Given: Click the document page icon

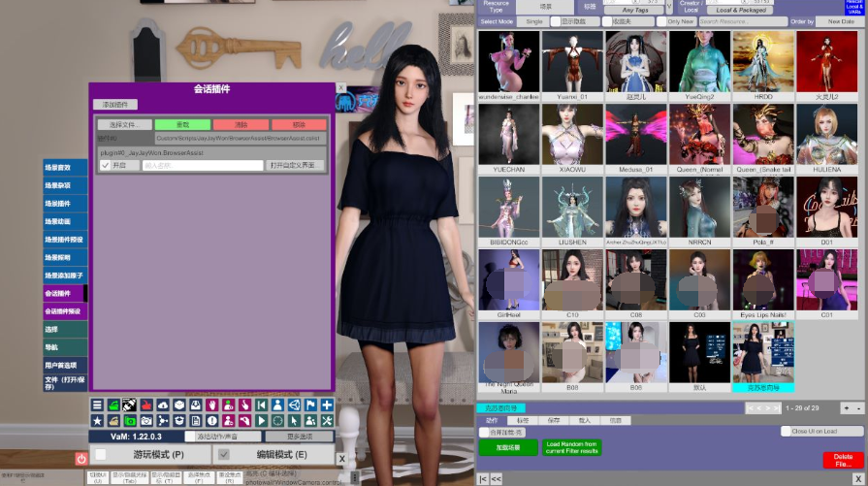Looking at the screenshot, I should click(x=196, y=421).
